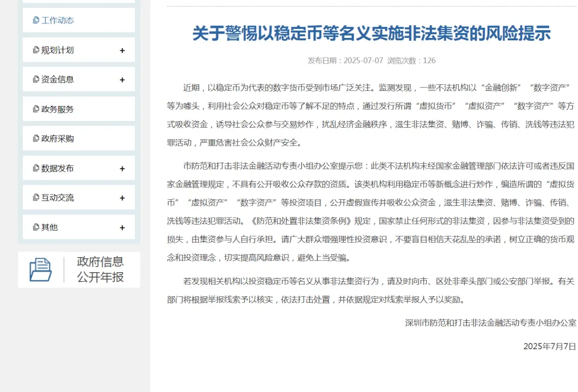
Task: Open the 其他 sidebar menu
Action: click(78, 227)
